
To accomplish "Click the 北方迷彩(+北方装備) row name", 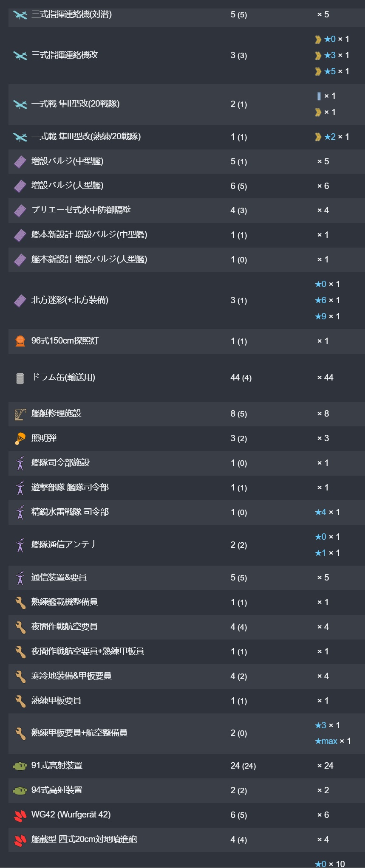I will click(70, 300).
